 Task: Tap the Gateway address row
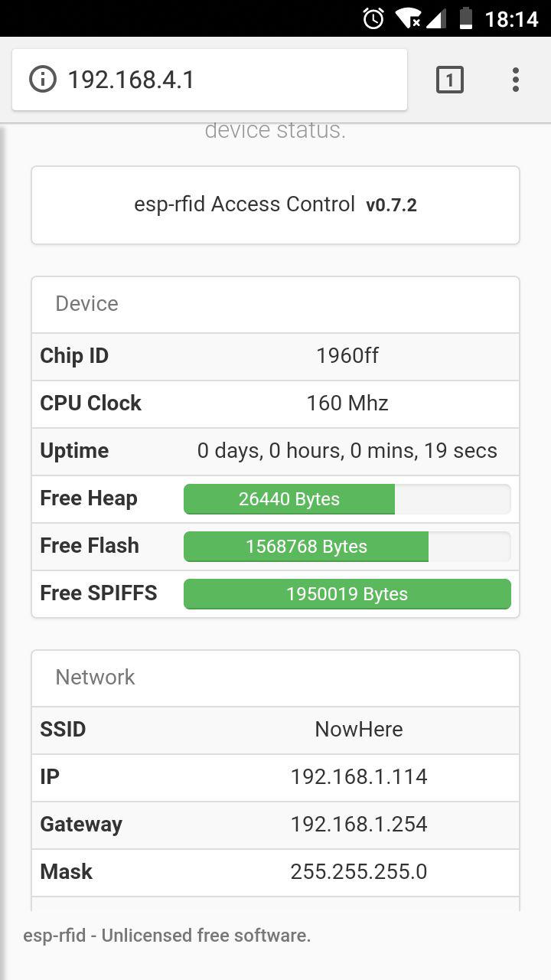coord(275,825)
